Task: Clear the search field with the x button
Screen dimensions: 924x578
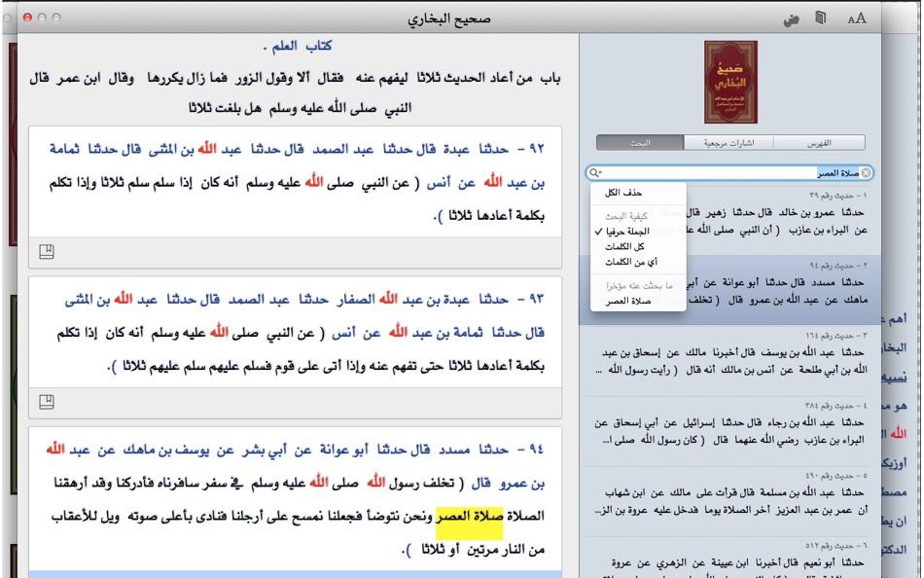Action: coord(866,173)
